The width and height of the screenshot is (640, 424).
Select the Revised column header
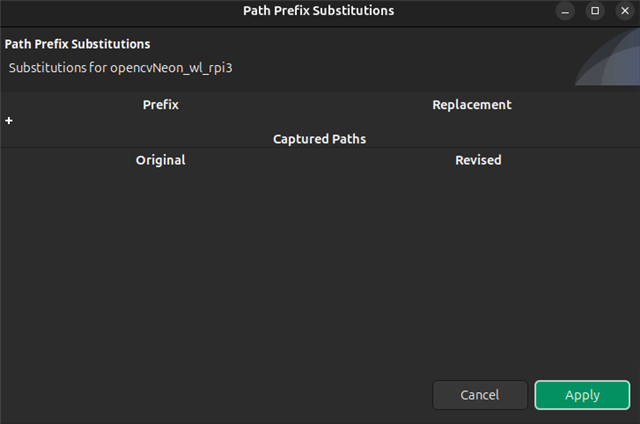(x=478, y=160)
